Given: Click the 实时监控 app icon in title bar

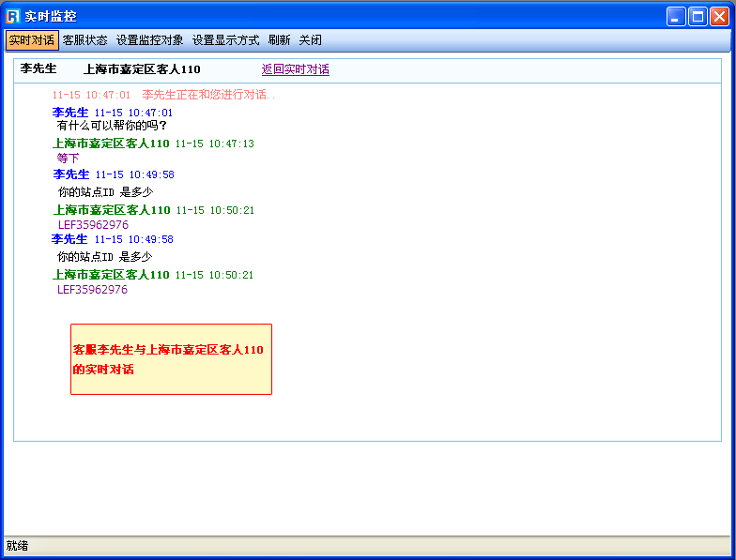Looking at the screenshot, I should (x=13, y=17).
